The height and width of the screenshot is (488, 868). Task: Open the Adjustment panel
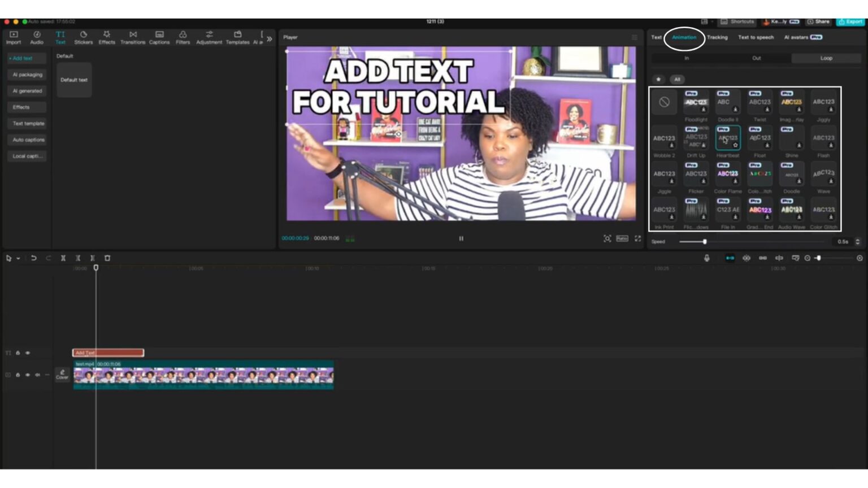click(x=209, y=37)
